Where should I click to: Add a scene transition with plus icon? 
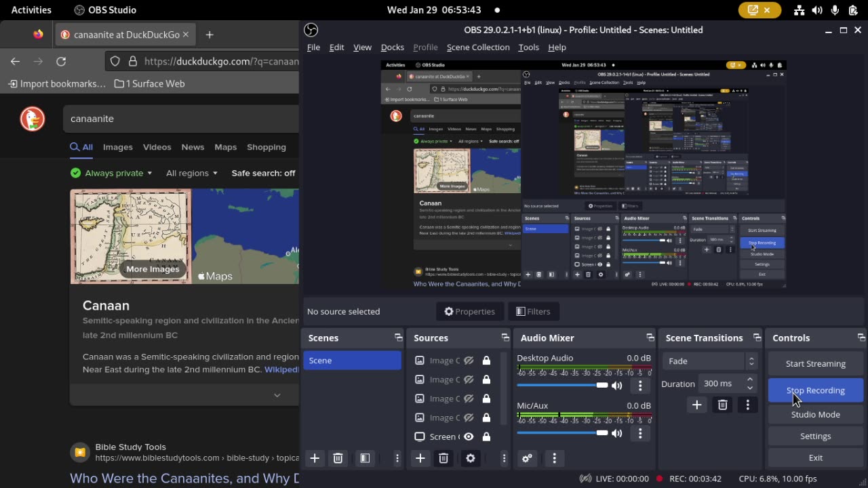pyautogui.click(x=696, y=405)
